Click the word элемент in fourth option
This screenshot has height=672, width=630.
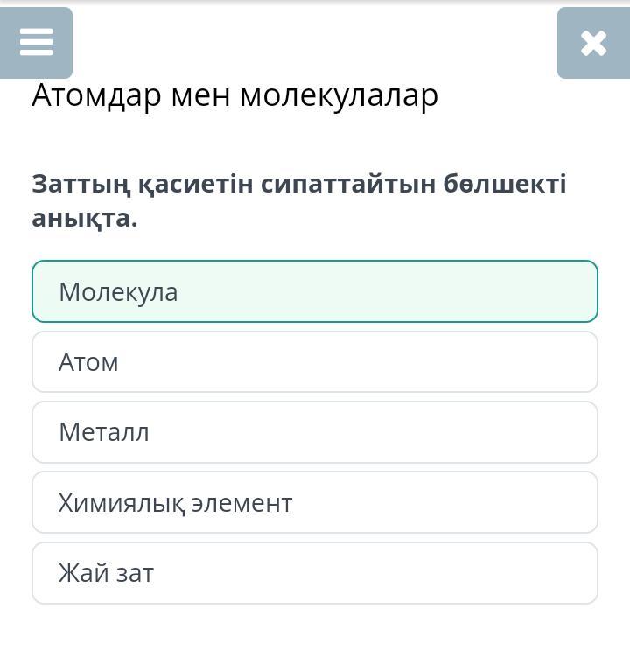pos(241,503)
